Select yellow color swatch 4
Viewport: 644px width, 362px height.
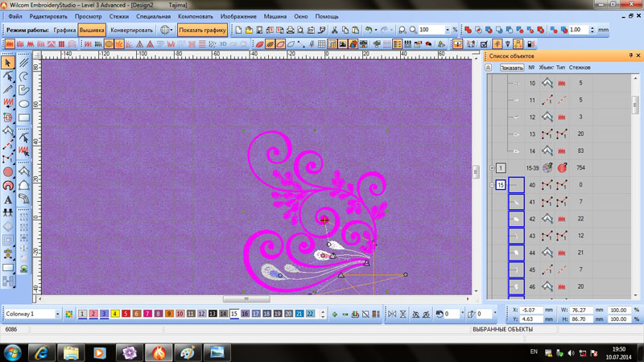[115, 314]
